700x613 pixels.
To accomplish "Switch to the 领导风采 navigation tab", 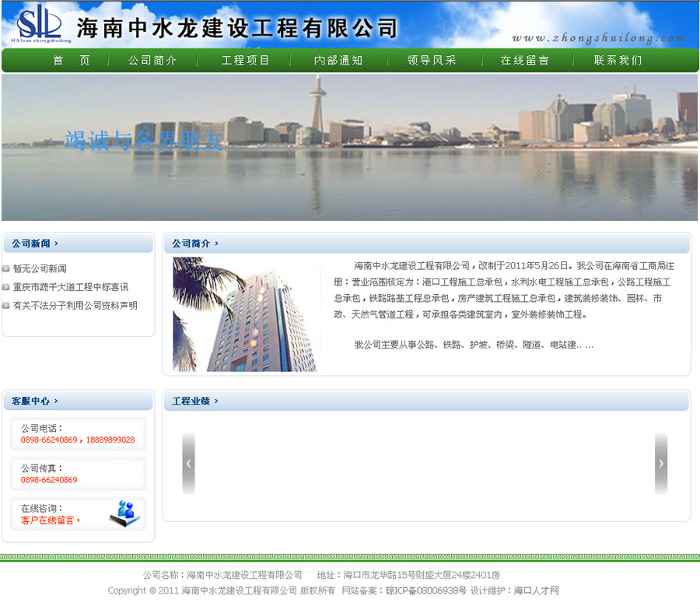I will click(432, 59).
